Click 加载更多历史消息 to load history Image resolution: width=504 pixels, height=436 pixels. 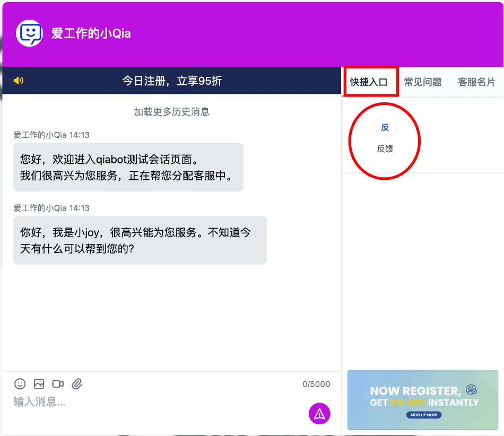[x=171, y=112]
